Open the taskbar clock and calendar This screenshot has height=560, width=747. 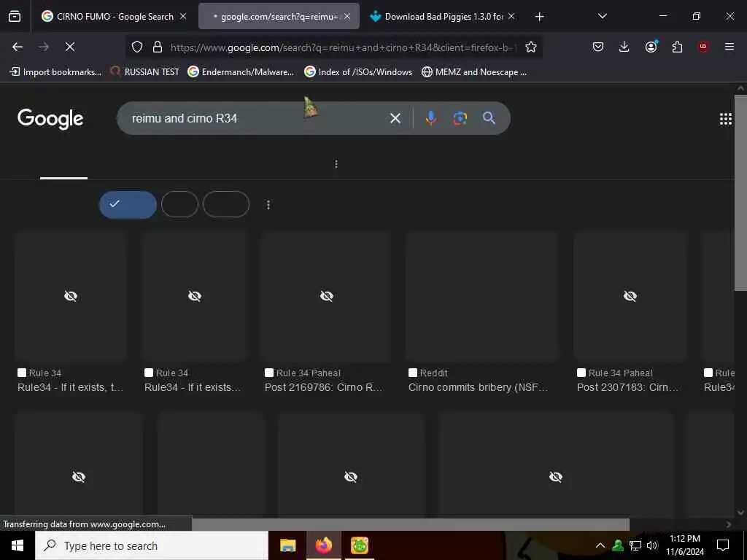pos(684,545)
